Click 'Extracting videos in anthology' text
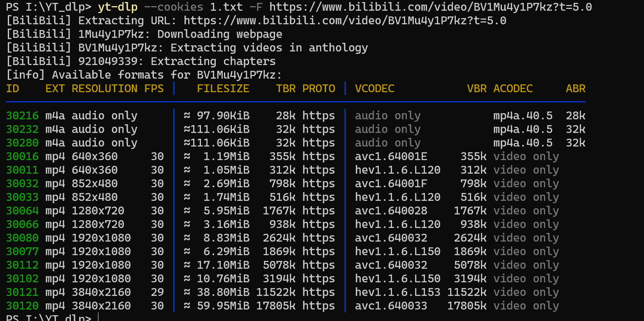 (269, 48)
